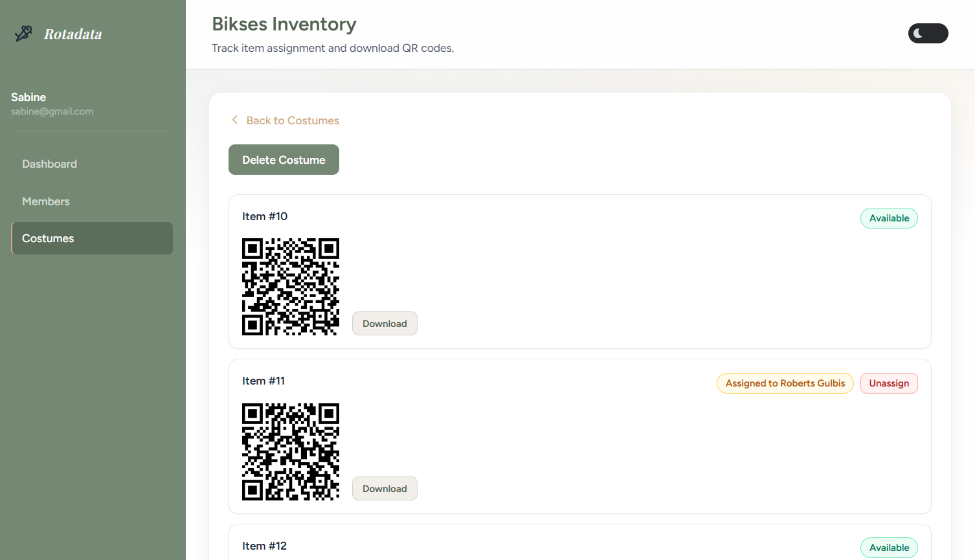The height and width of the screenshot is (560, 975).
Task: Download QR code for Item #10
Action: coord(385,324)
